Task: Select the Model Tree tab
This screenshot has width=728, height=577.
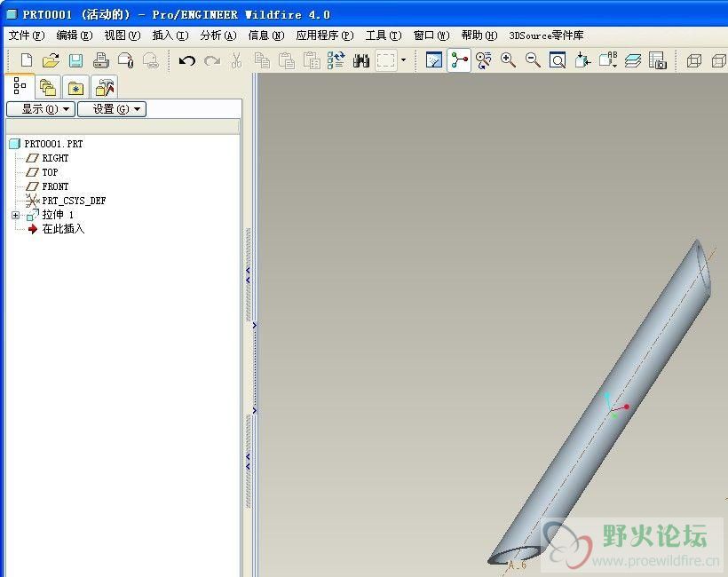Action: click(20, 86)
